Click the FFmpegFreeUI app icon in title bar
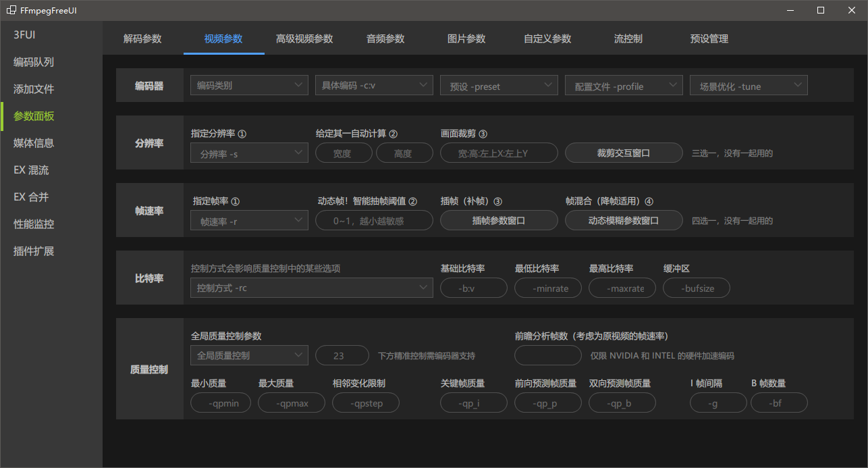Image resolution: width=868 pixels, height=468 pixels. 11,10
